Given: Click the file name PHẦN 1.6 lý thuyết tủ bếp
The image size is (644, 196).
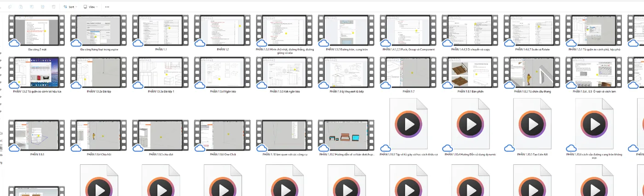Looking at the screenshot, I should 346,92.
